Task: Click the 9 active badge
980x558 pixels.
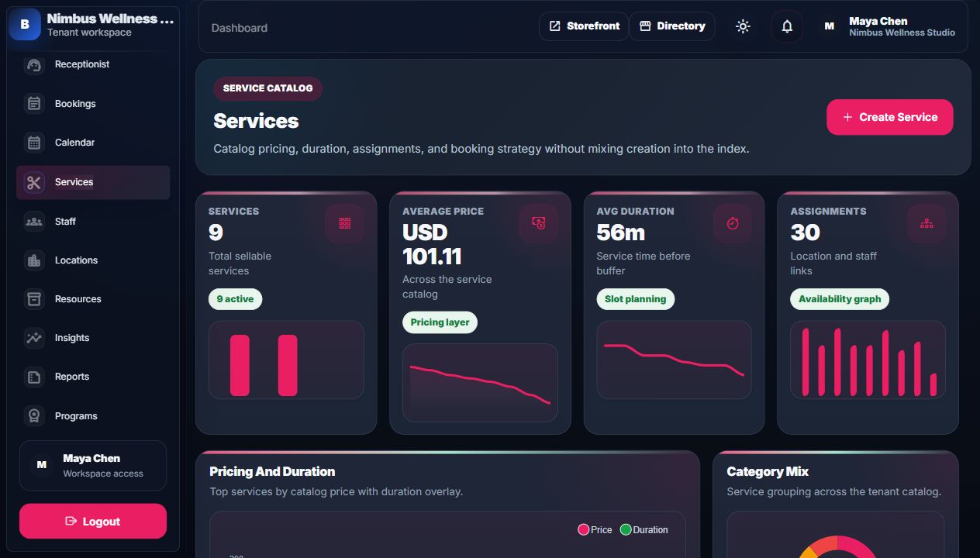Action: pos(236,299)
